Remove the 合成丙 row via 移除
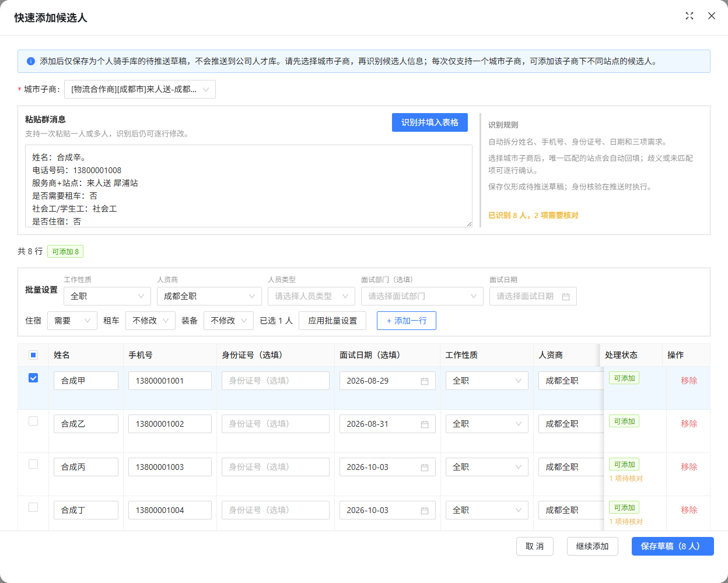Image resolution: width=728 pixels, height=583 pixels. click(x=689, y=467)
